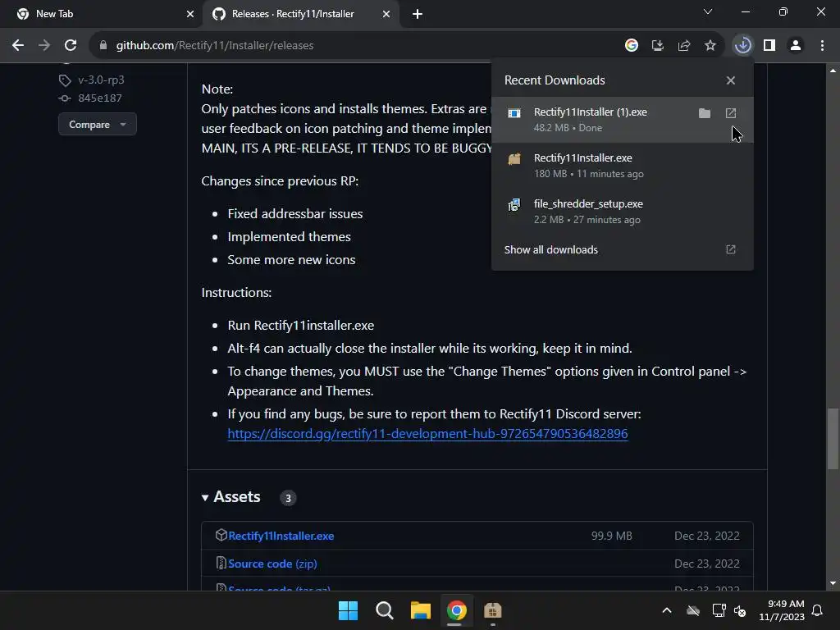Image resolution: width=840 pixels, height=630 pixels.
Task: Click 99.9 MB file size text
Action: (611, 536)
